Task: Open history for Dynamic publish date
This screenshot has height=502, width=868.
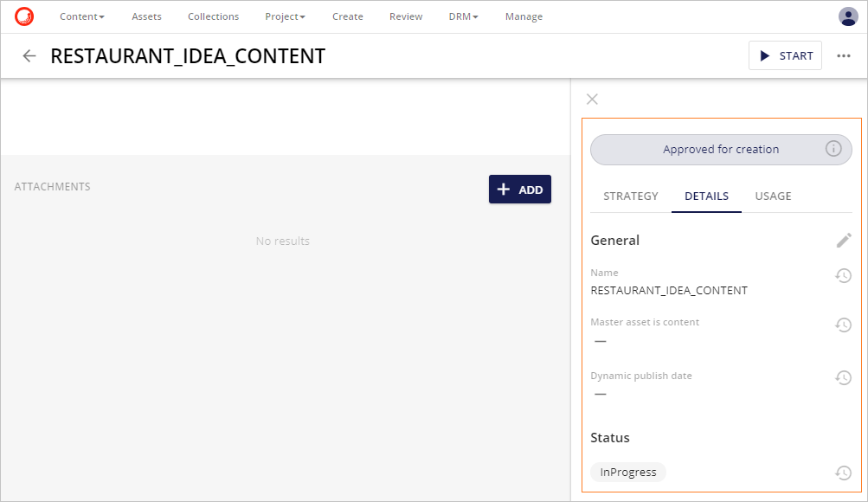Action: [843, 378]
